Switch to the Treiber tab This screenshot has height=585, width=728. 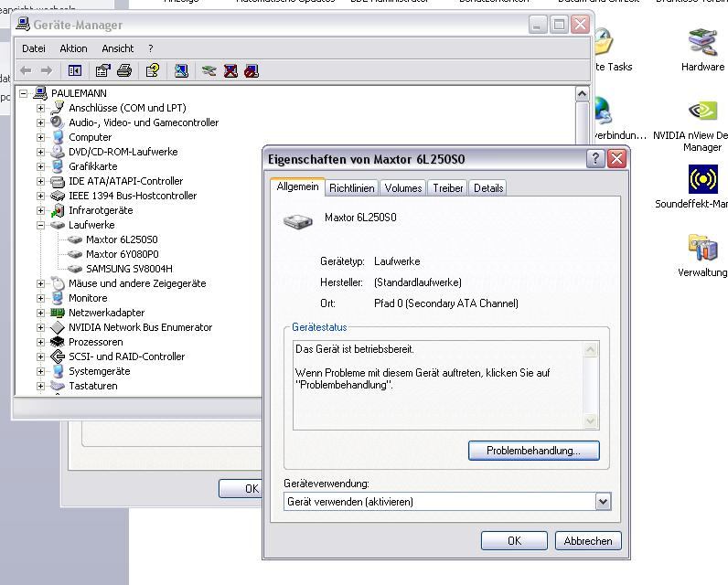447,188
